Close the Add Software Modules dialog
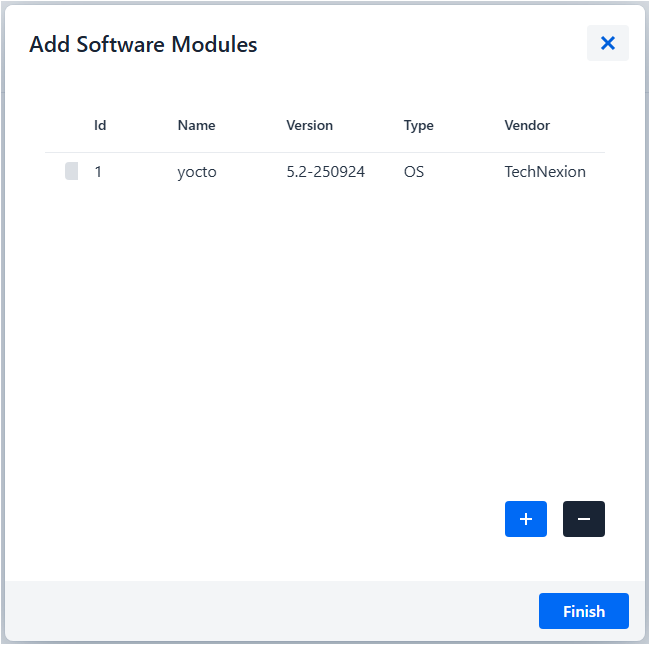This screenshot has width=649, height=646. pos(607,43)
